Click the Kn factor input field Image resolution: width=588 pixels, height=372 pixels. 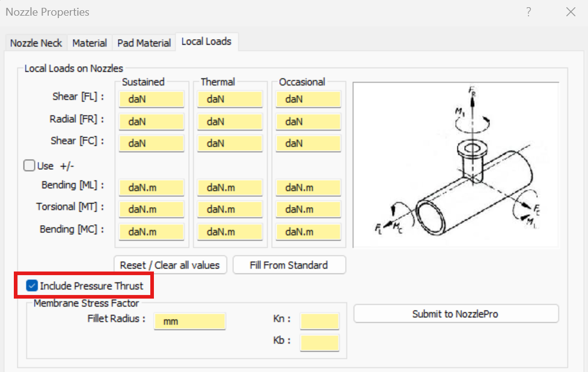tap(319, 321)
